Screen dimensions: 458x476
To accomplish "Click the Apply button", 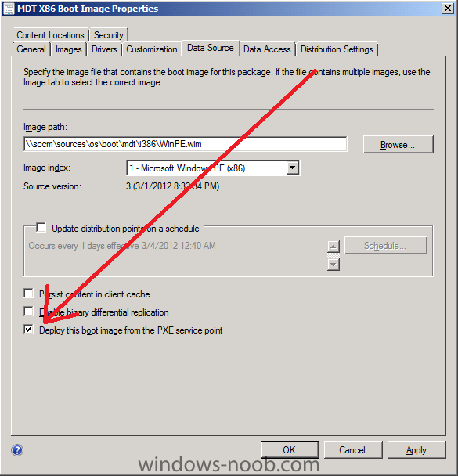I will click(x=417, y=449).
